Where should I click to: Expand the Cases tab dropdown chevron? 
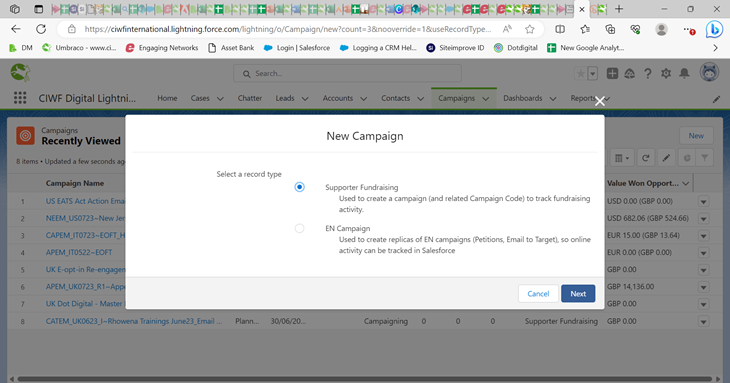220,99
